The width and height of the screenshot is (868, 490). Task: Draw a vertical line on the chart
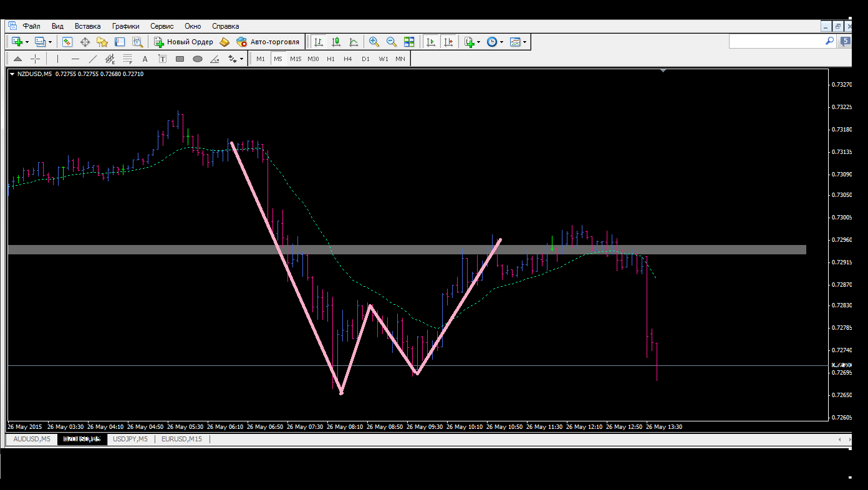coord(57,59)
